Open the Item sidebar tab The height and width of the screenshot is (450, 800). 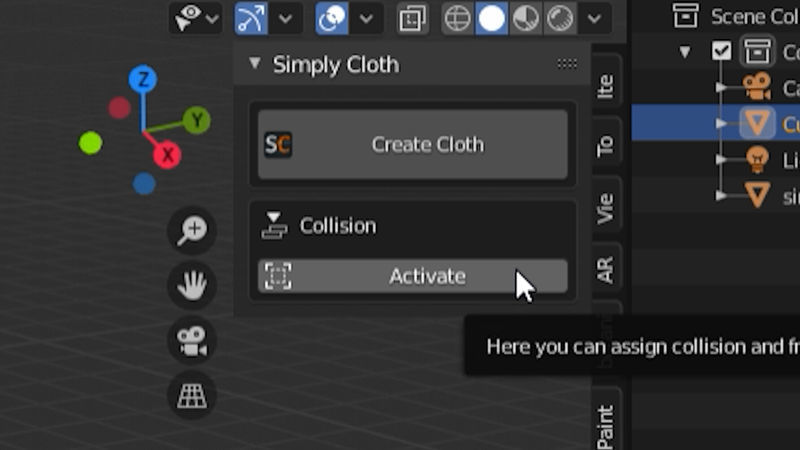[x=606, y=82]
